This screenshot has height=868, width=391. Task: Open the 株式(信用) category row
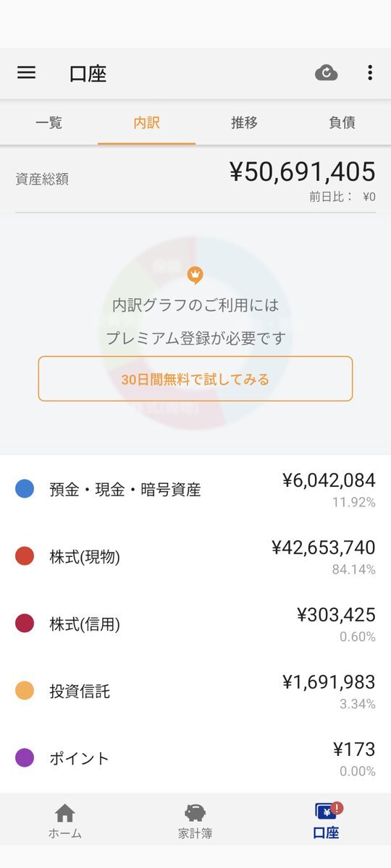coord(195,624)
